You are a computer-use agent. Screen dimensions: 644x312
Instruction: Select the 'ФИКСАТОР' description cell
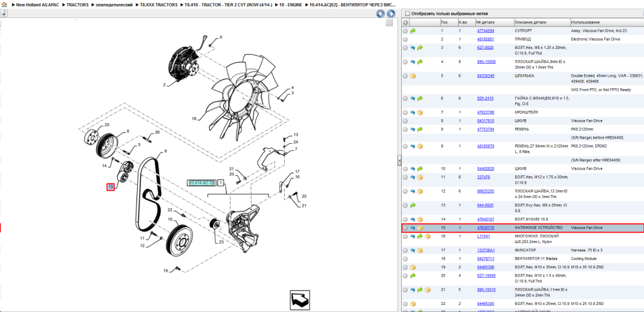pos(524,250)
